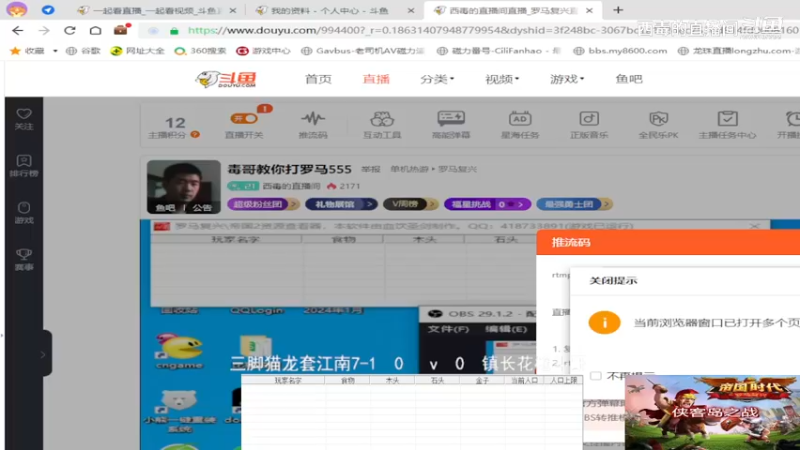800x450 pixels.
Task: Open the 收藏 bookmarks dropdown arrow
Action: coord(55,51)
